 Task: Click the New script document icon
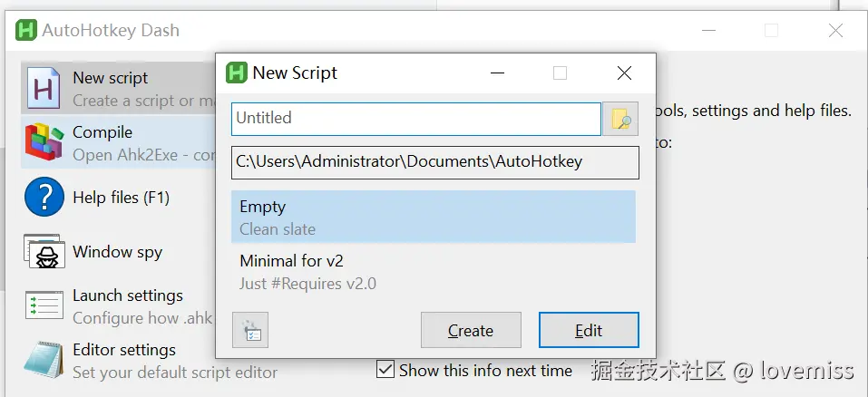(44, 88)
